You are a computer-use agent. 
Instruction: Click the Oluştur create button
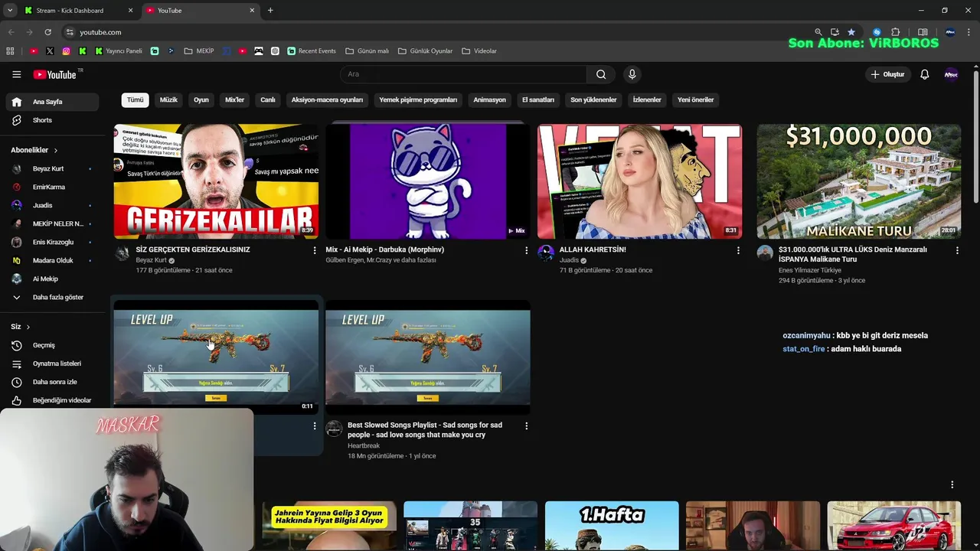click(888, 74)
